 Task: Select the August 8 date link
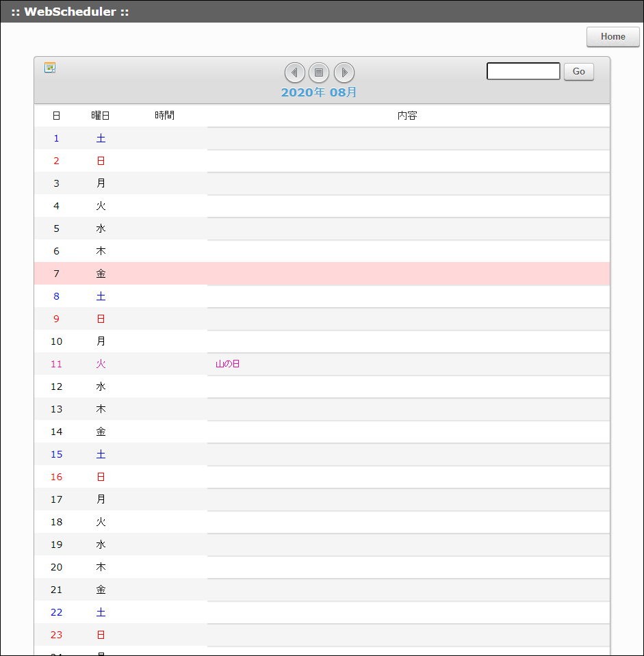[x=56, y=296]
